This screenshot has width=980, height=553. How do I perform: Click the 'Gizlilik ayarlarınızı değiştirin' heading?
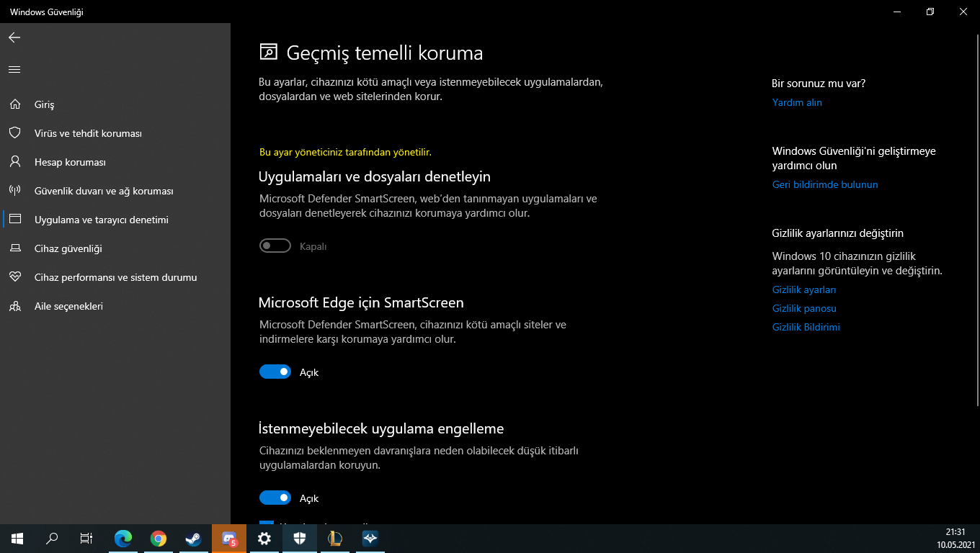point(838,233)
